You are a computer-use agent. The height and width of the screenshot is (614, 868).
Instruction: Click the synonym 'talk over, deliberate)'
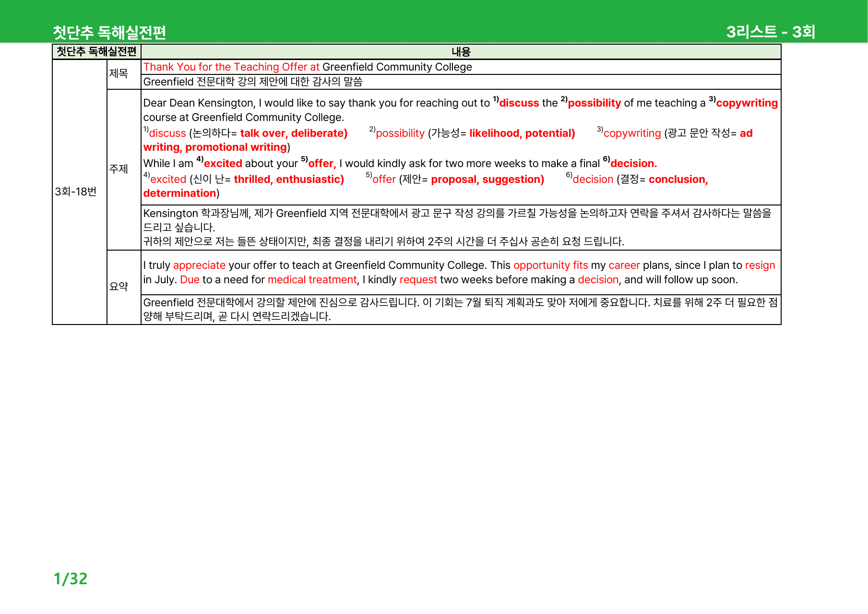tap(294, 133)
